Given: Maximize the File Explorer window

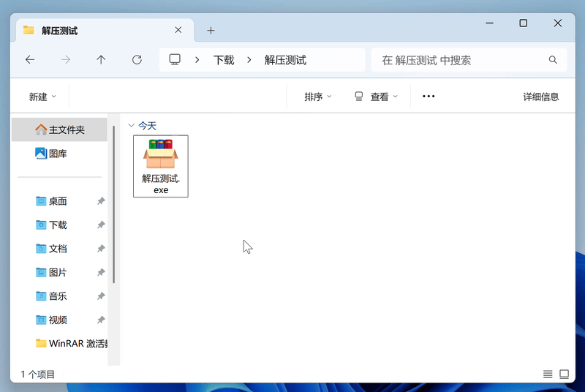Looking at the screenshot, I should [x=524, y=23].
